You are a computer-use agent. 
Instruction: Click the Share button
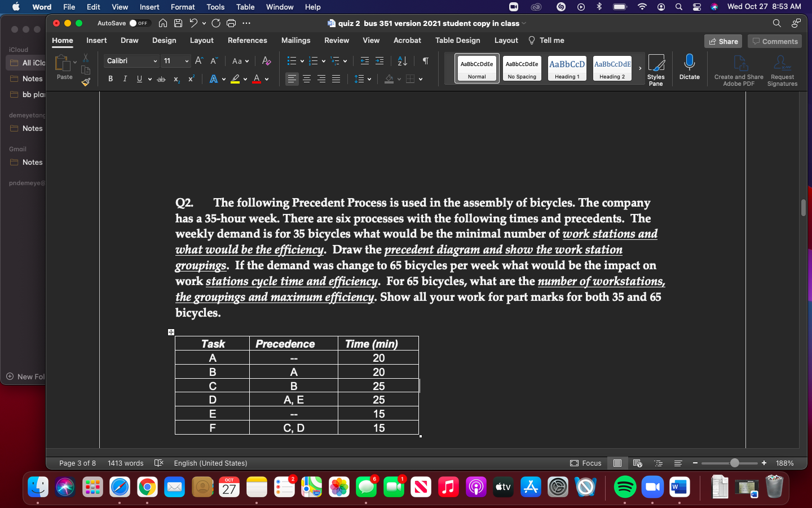[x=723, y=41]
